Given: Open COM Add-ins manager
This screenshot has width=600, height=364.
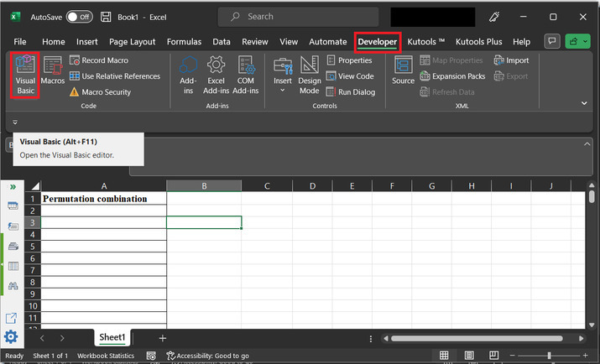Looking at the screenshot, I should (x=246, y=75).
